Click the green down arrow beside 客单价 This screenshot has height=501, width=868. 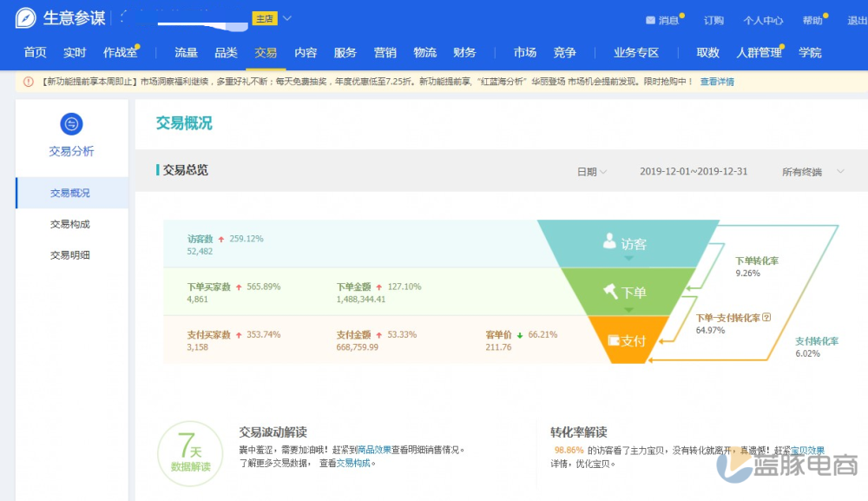[x=520, y=335]
